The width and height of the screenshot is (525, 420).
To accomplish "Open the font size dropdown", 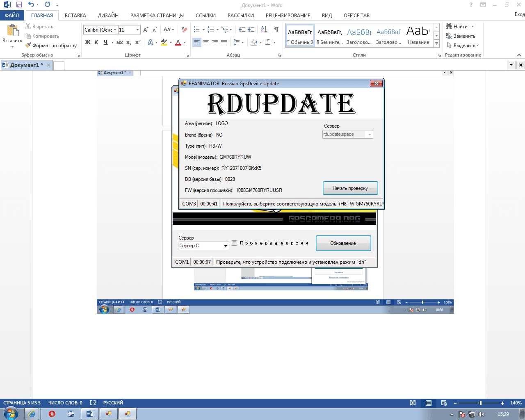I will pos(137,30).
